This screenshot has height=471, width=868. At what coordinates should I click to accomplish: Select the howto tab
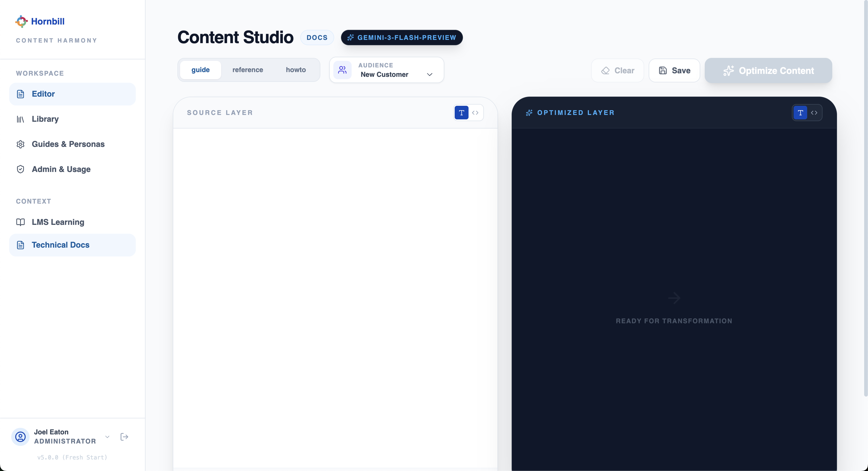coord(296,70)
